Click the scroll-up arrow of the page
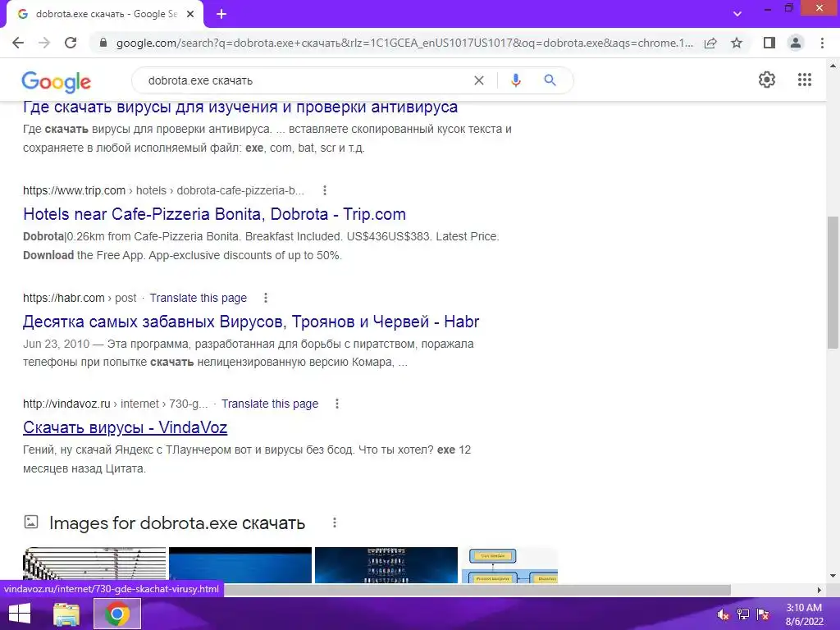840x630 pixels. coord(833,66)
